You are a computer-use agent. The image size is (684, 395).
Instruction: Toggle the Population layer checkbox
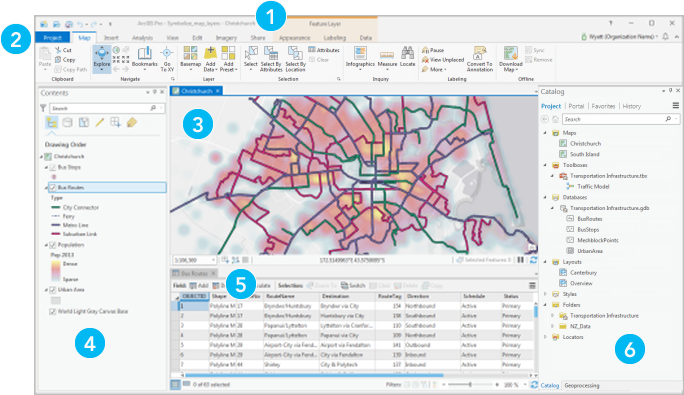click(x=53, y=245)
